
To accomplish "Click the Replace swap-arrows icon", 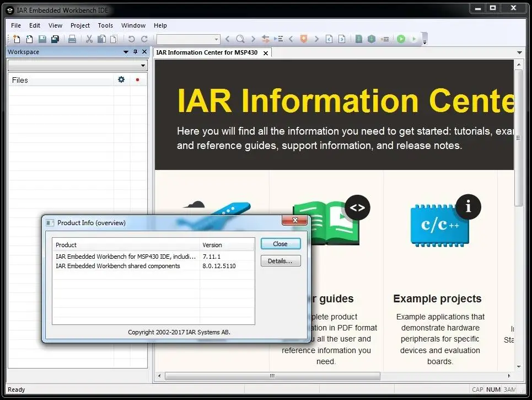I will point(266,39).
